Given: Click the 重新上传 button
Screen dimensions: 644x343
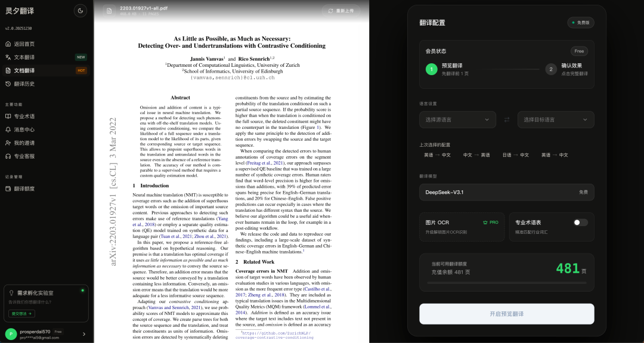Looking at the screenshot, I should [341, 11].
